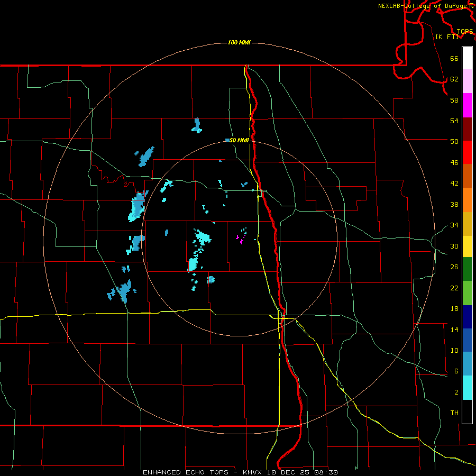
Task: Click the yellow swatch in the color scale
Action: (467, 246)
